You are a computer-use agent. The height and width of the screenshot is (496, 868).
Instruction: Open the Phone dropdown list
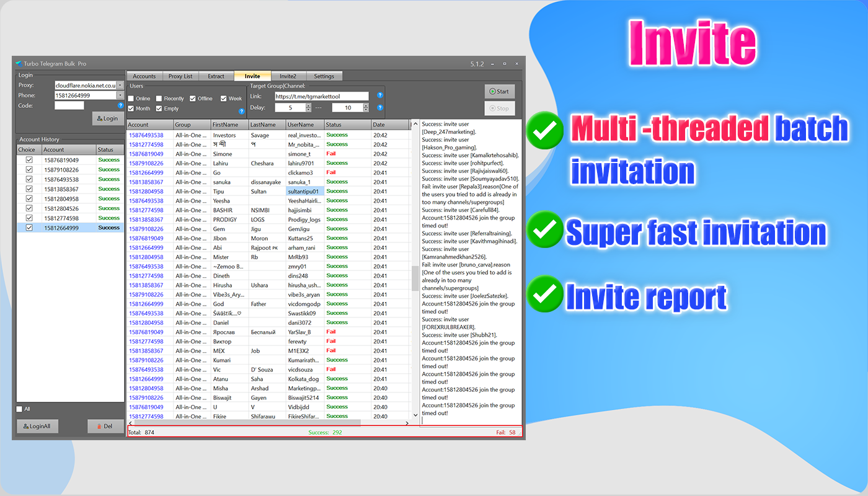(120, 95)
